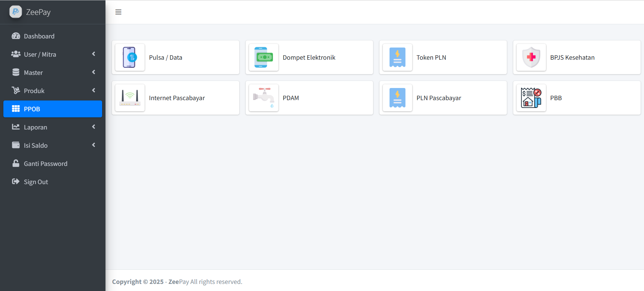The image size is (644, 291).
Task: Open the User / Mitra menu
Action: (53, 54)
